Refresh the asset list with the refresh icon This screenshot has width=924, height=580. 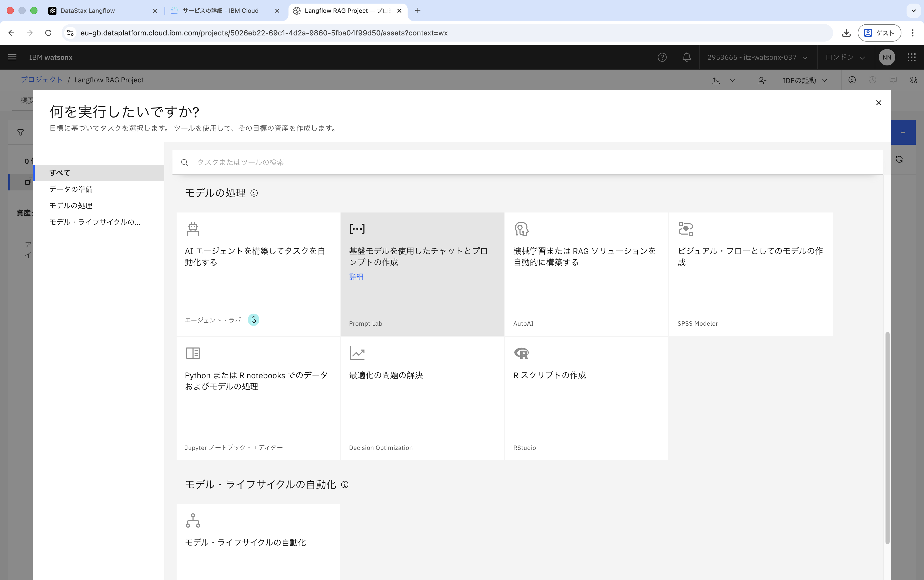899,159
